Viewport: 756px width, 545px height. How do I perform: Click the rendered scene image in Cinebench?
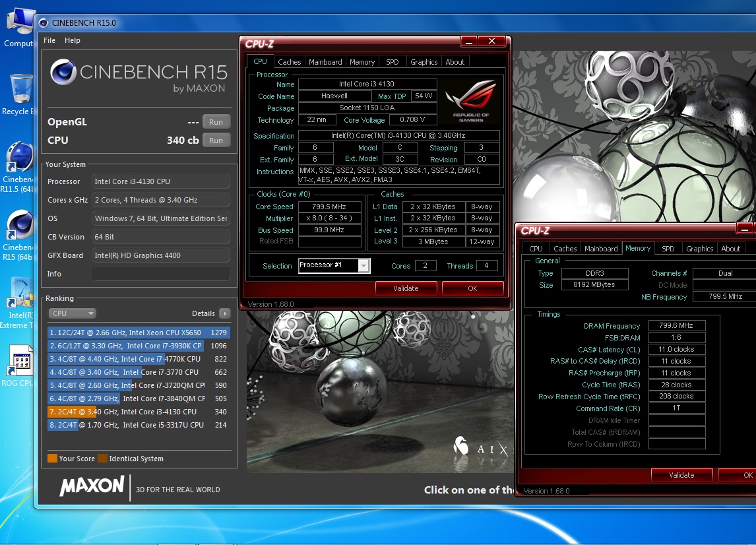point(379,391)
